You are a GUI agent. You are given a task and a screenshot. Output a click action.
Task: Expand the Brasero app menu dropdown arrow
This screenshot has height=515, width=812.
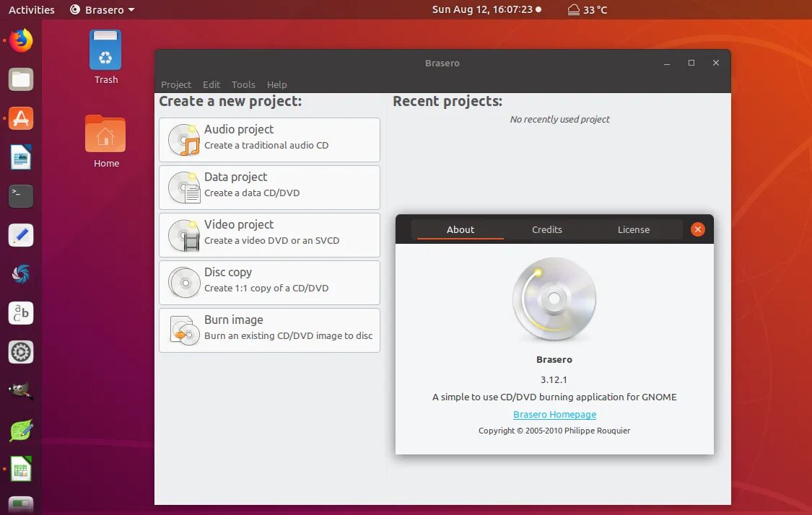(131, 10)
